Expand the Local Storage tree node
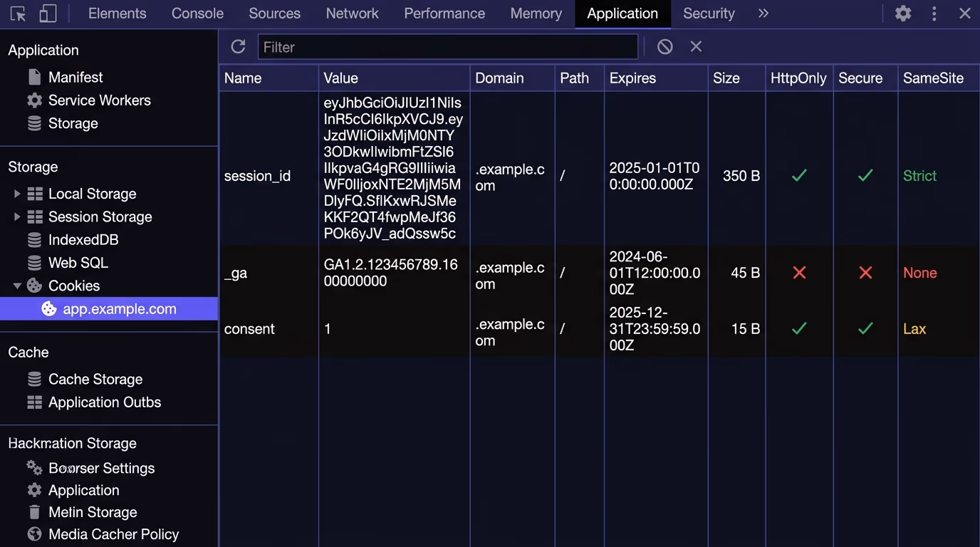 coord(17,194)
